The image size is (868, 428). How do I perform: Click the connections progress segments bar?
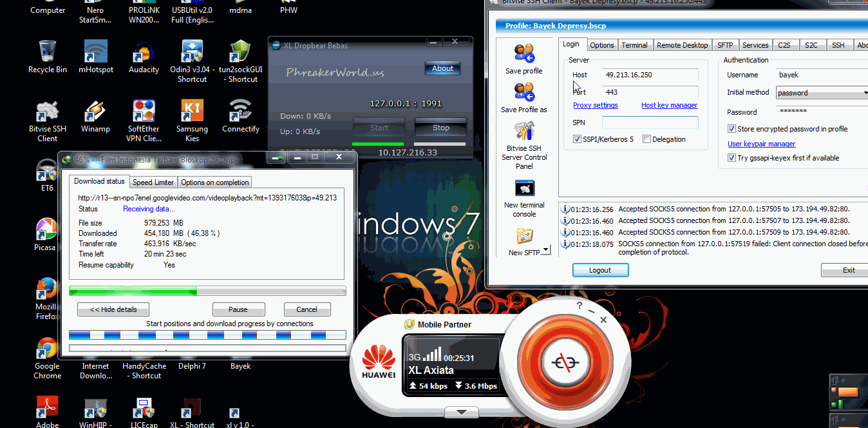point(207,335)
